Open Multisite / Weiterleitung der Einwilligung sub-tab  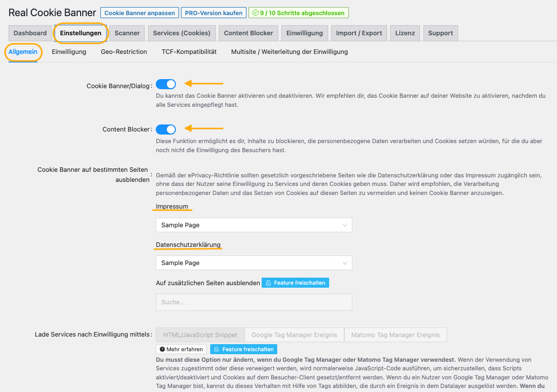289,52
